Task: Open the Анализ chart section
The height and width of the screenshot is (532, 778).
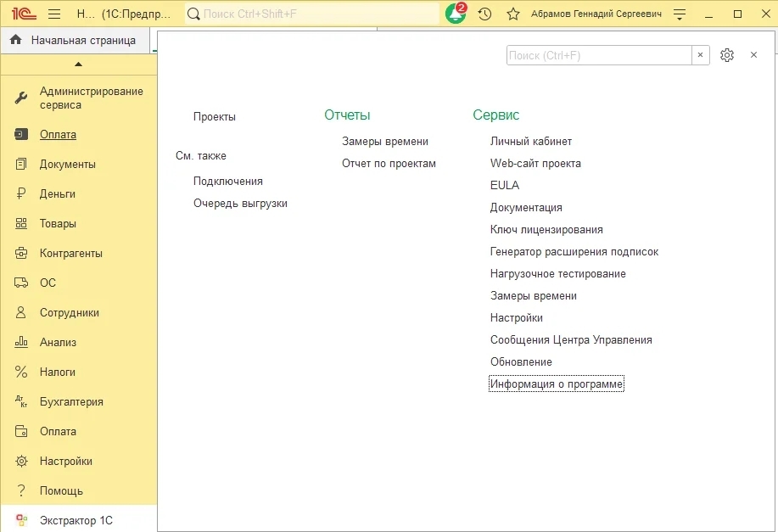Action: coord(58,343)
